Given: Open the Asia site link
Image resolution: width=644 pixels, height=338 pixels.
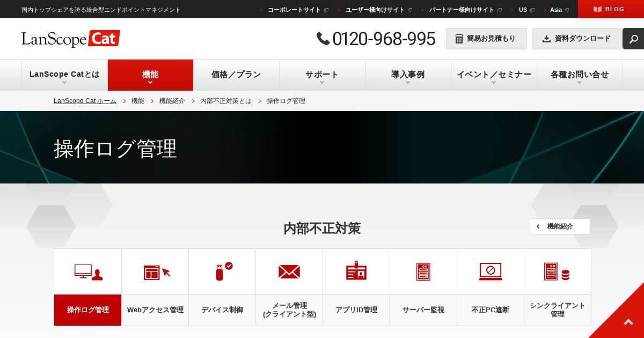Looking at the screenshot, I should click(x=556, y=10).
